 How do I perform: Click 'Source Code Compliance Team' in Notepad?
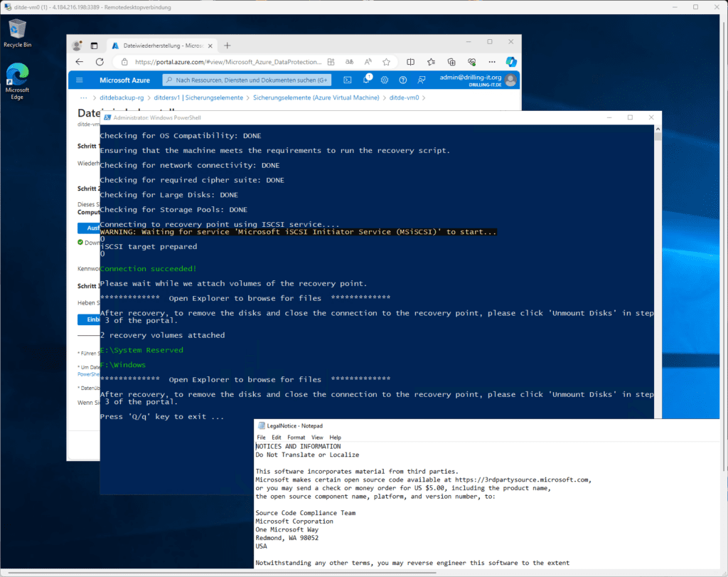[x=306, y=513]
